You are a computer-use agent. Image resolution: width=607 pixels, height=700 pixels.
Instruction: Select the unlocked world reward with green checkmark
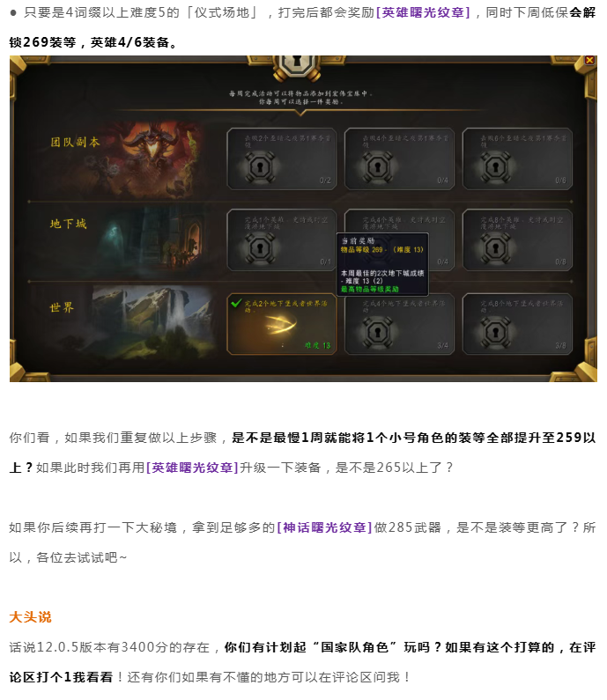tap(282, 324)
